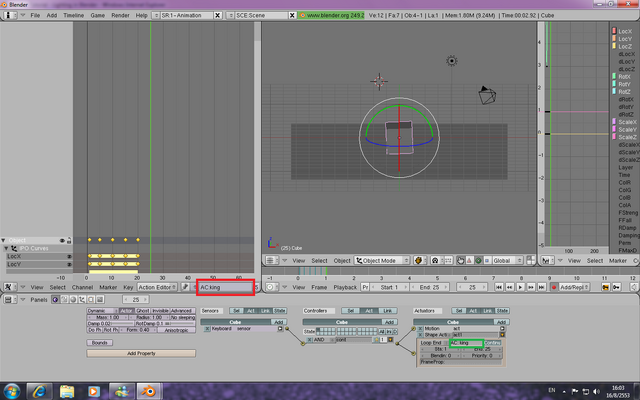This screenshot has width=640, height=400.
Task: Collapse the IPO Curves channel triangle
Action: (6, 248)
